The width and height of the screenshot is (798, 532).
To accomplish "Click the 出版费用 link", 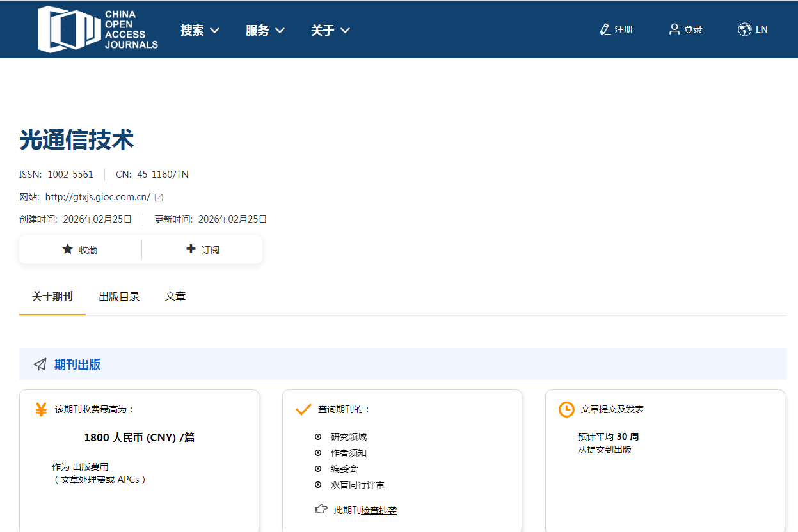I will point(90,467).
